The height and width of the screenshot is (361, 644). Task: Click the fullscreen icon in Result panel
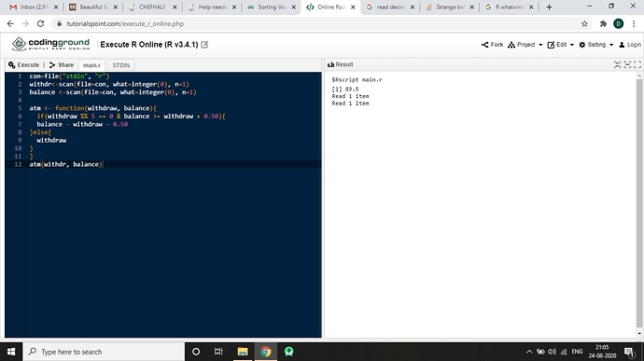637,64
